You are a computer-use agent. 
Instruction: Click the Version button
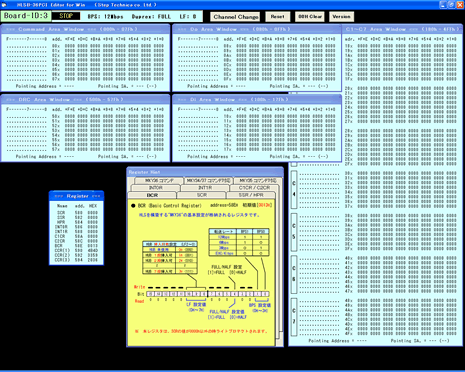click(x=341, y=17)
